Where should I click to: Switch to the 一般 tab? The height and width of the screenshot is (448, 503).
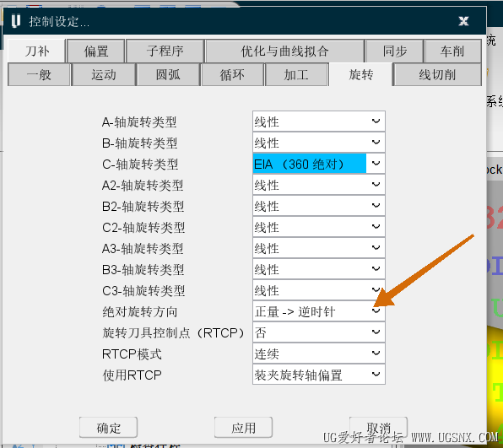coord(39,75)
